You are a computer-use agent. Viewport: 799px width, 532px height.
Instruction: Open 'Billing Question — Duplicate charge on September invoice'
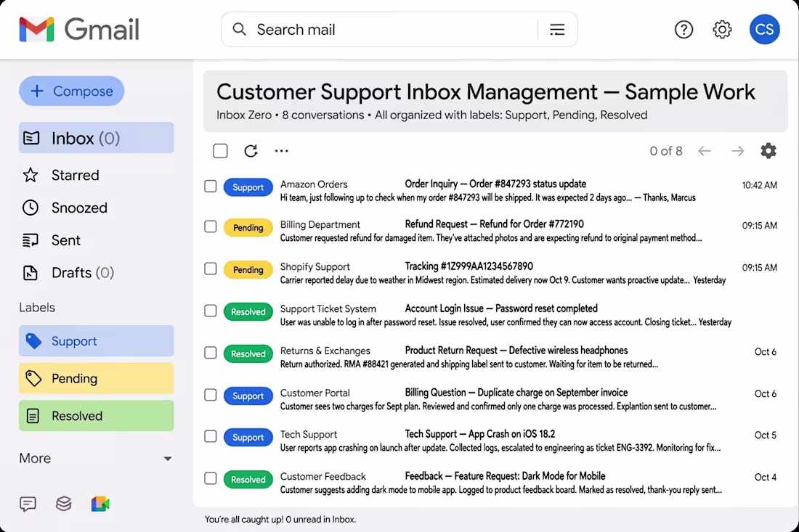[516, 393]
